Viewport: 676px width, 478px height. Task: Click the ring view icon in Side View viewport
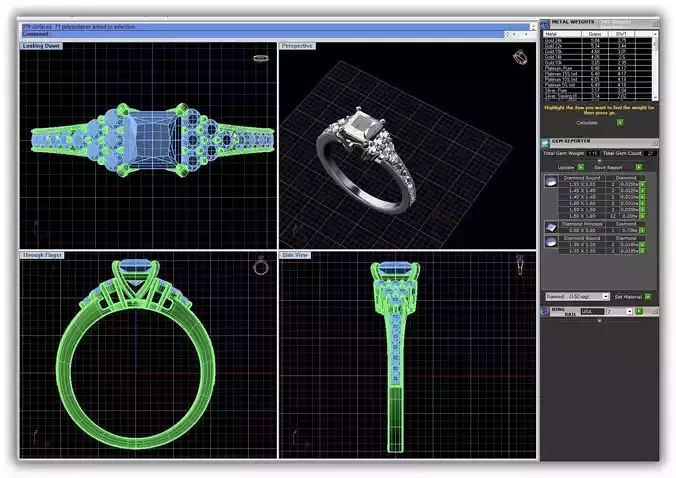point(520,265)
